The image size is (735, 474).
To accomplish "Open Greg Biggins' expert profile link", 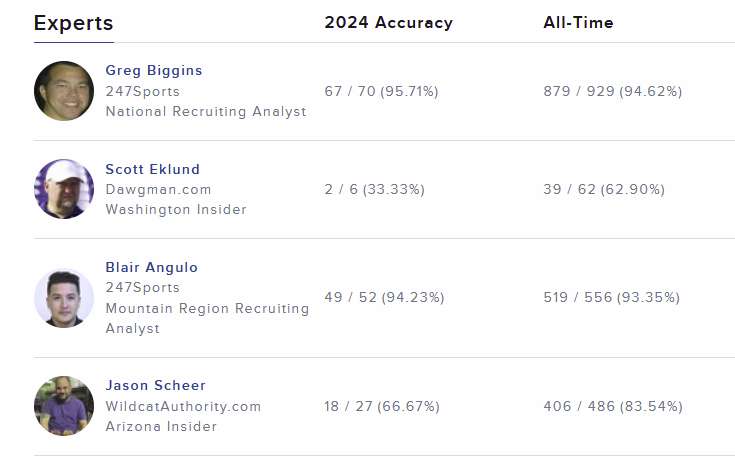I will click(x=154, y=71).
